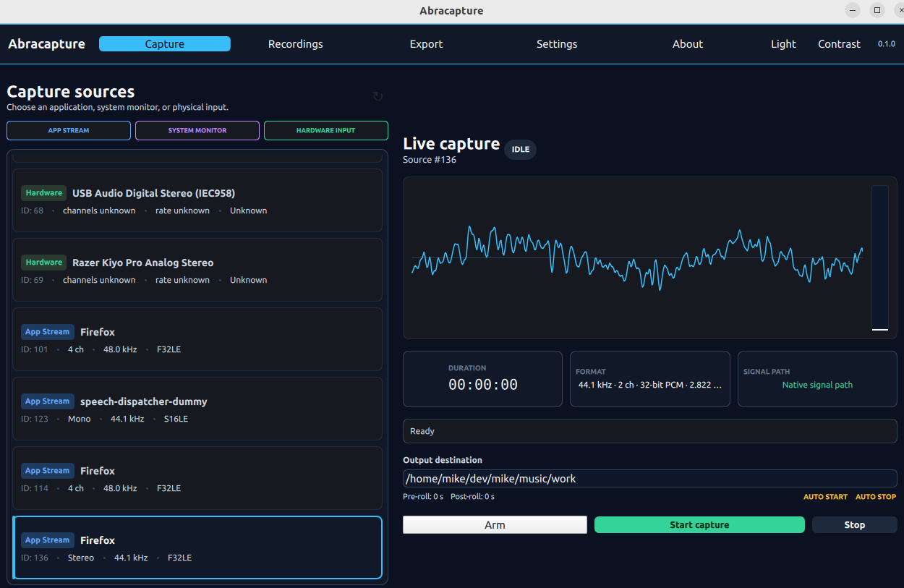Image resolution: width=904 pixels, height=588 pixels.
Task: Click Start capture button
Action: (x=699, y=525)
